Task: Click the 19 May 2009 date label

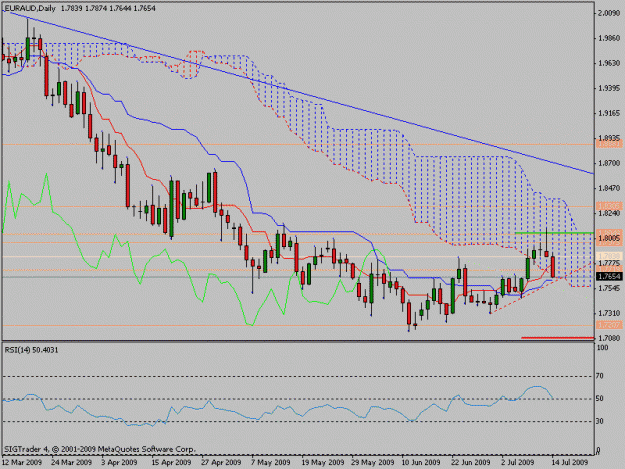Action: [x=323, y=462]
